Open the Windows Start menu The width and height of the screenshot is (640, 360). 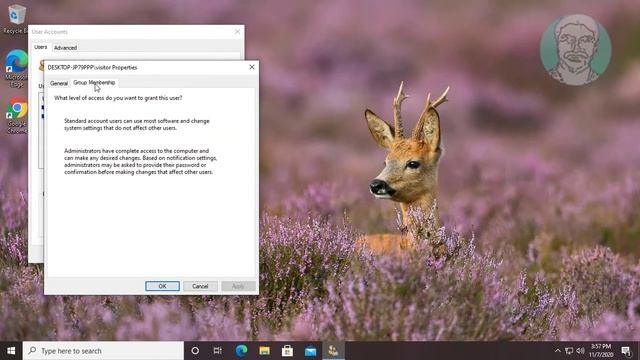[11, 351]
